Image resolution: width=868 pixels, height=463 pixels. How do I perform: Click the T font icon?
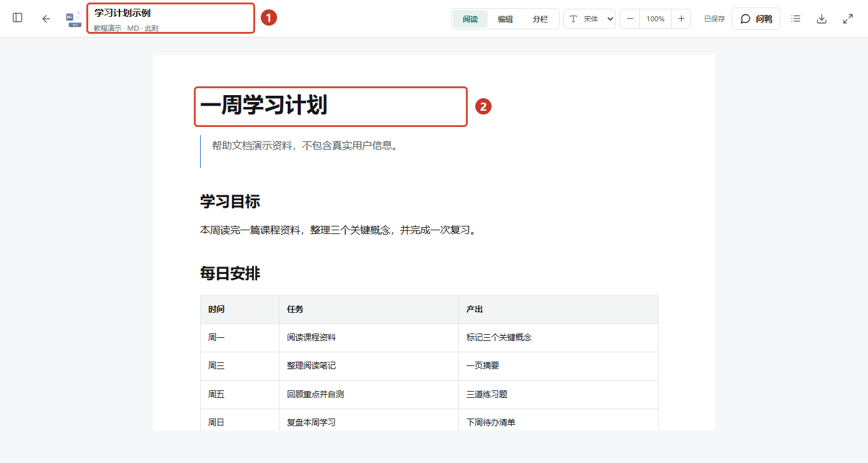pos(573,19)
